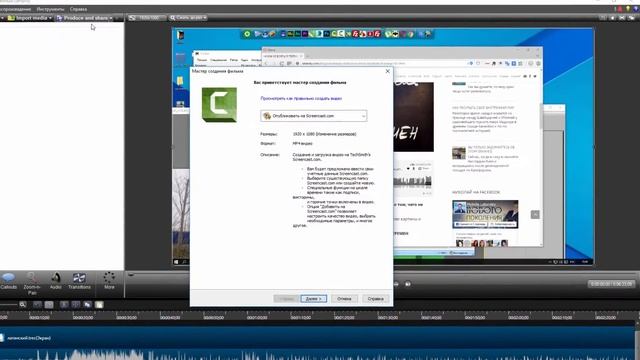The image size is (640, 360).
Task: Click the preview scrub bar handle
Action: [131, 275]
